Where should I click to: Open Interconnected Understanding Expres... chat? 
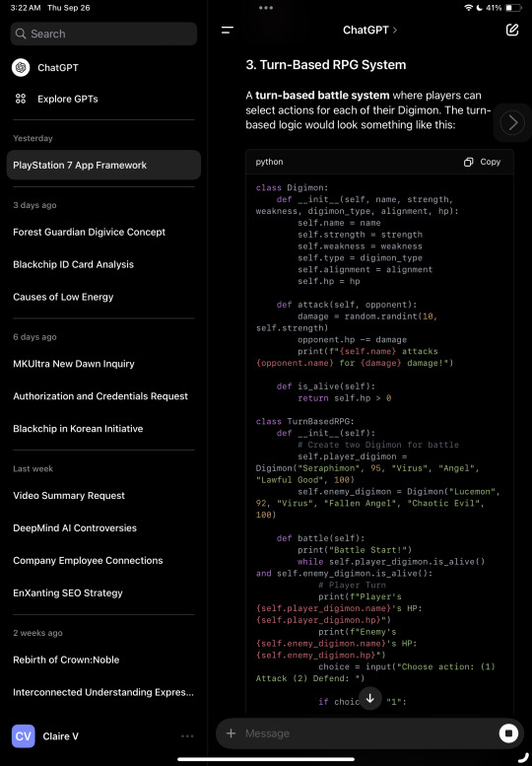pyautogui.click(x=103, y=692)
